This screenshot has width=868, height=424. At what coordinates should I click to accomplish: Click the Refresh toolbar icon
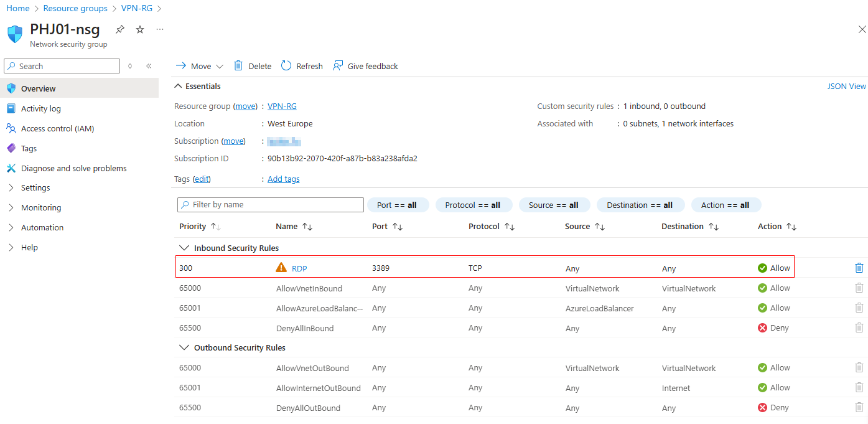click(286, 66)
